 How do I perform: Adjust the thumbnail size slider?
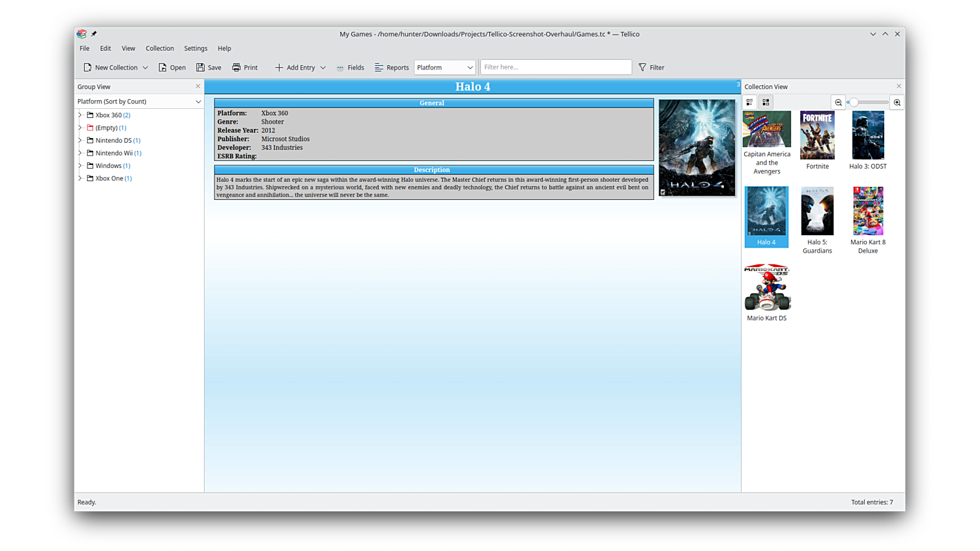[854, 102]
